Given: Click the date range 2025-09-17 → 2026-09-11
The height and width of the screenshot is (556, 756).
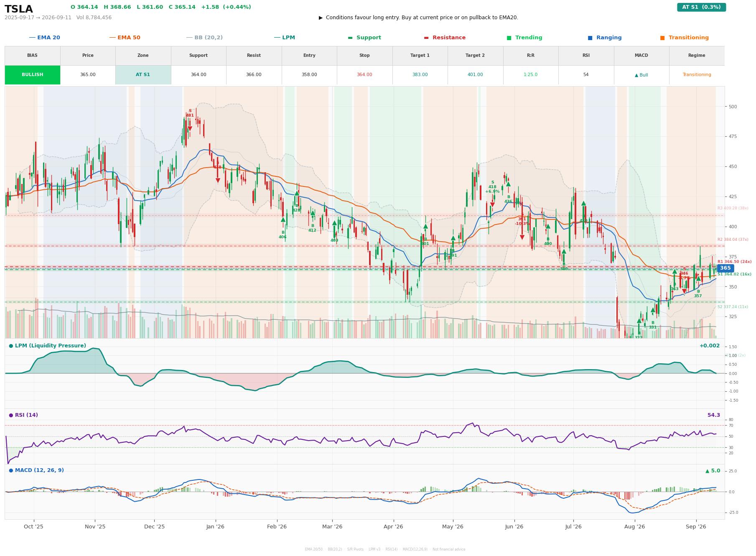Looking at the screenshot, I should [38, 18].
